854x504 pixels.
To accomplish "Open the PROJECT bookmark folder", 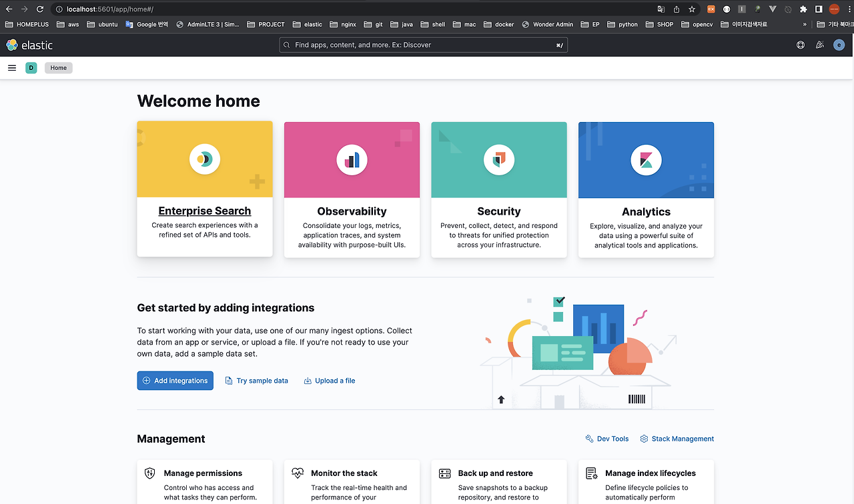I will click(266, 25).
